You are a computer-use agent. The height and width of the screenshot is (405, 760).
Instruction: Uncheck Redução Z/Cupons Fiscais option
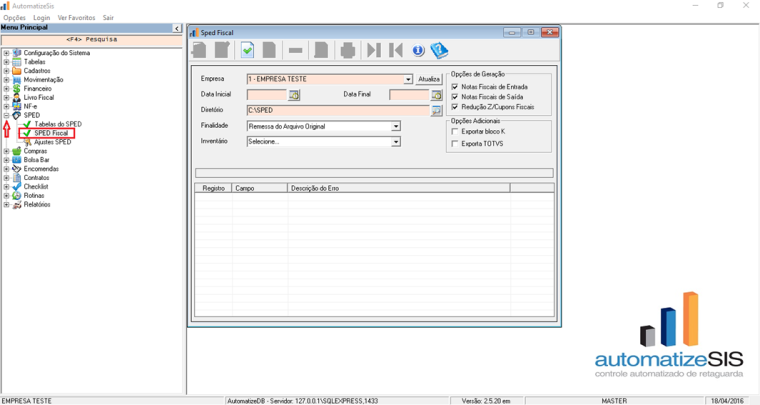[455, 107]
